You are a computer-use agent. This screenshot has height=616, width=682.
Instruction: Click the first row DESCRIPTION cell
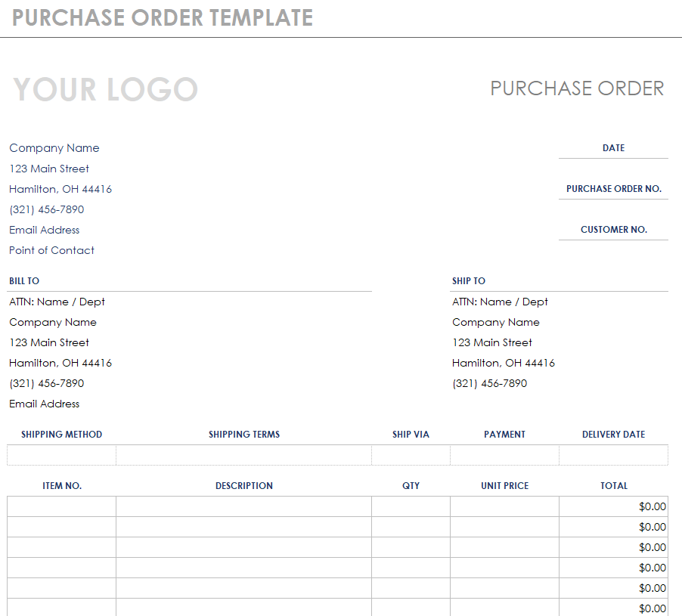(243, 506)
